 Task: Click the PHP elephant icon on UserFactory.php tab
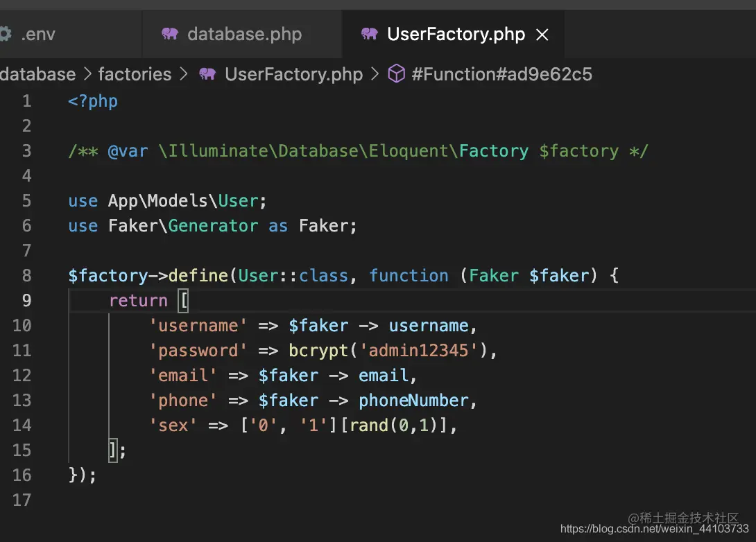(370, 34)
